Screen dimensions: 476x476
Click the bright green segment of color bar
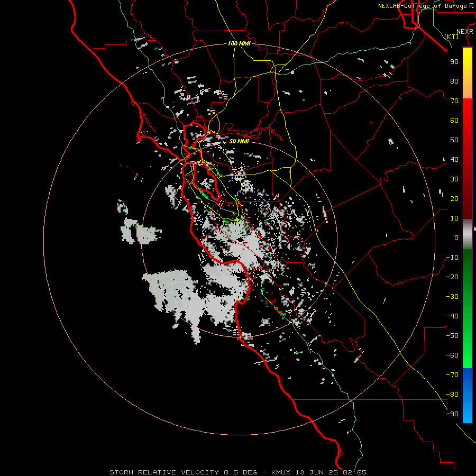click(x=467, y=309)
